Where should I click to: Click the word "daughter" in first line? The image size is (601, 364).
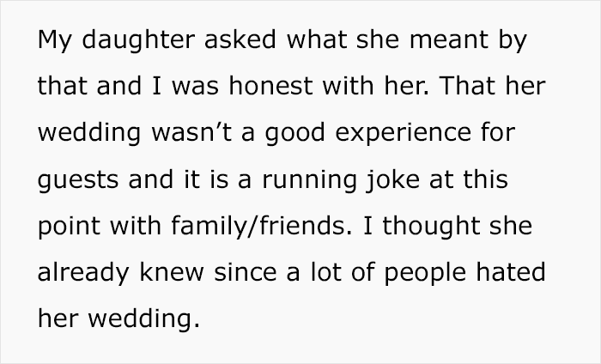coord(138,39)
